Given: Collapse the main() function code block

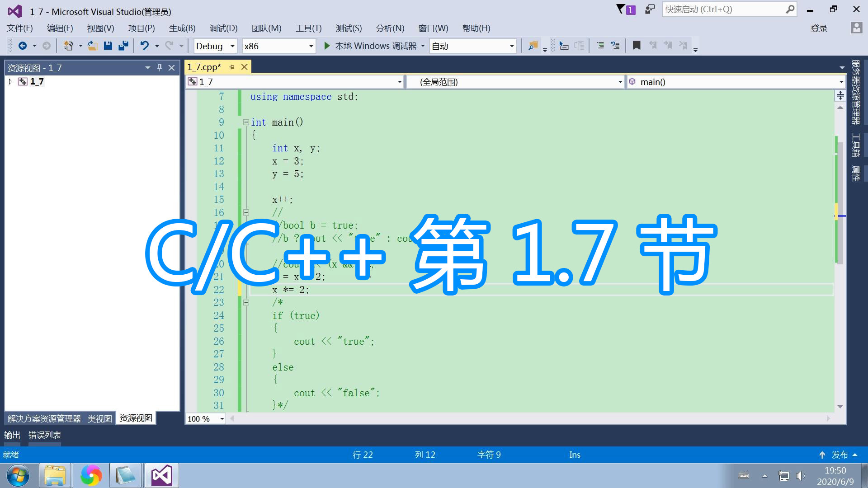Looking at the screenshot, I should 246,122.
